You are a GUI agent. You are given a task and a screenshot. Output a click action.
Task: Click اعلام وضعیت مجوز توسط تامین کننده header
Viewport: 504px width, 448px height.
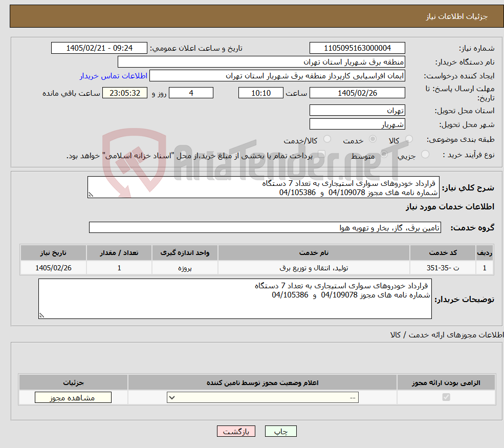pyautogui.click(x=262, y=382)
